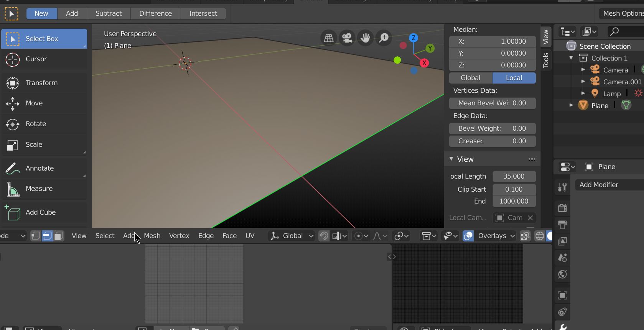Image resolution: width=644 pixels, height=330 pixels.
Task: Collapse the Collection 1 tree
Action: 571,58
